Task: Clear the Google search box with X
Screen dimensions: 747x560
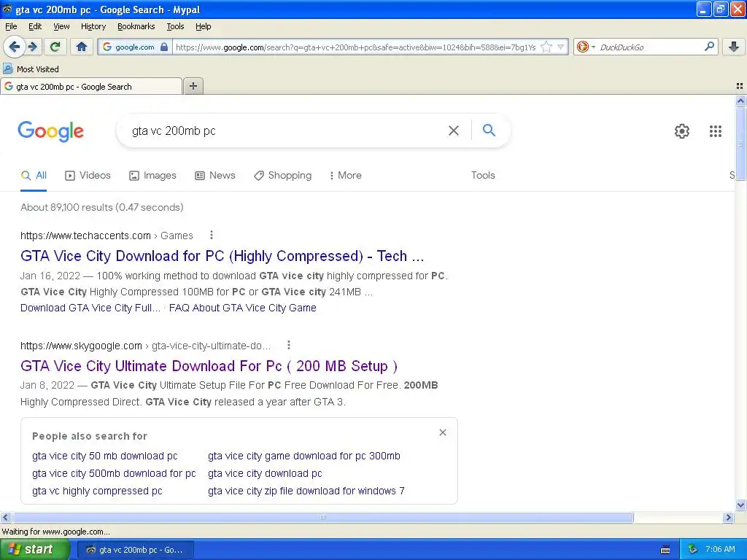Action: [x=454, y=131]
